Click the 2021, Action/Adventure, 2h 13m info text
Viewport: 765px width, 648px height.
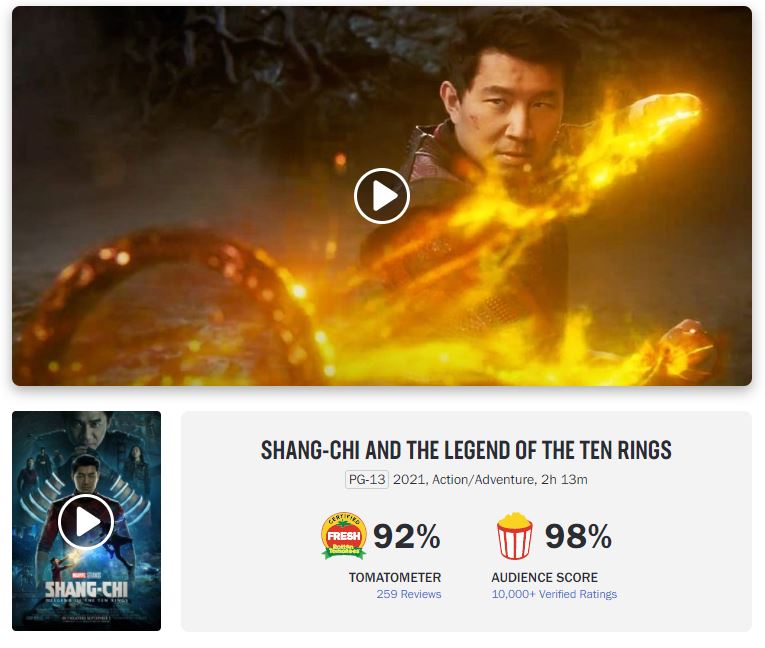click(490, 480)
